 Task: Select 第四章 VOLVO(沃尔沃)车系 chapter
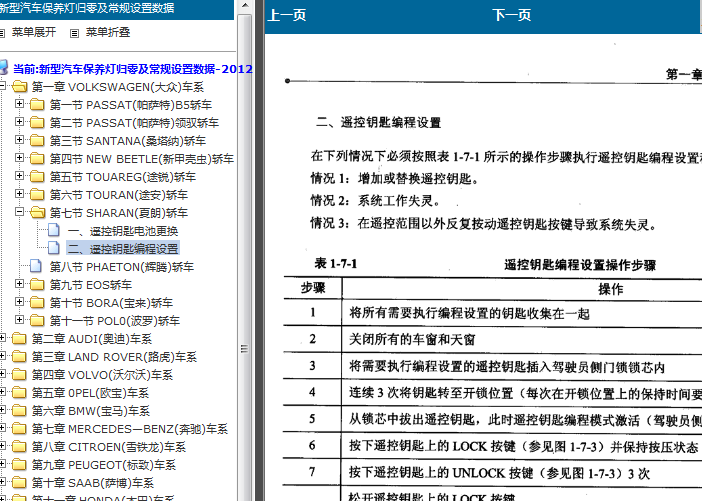coord(103,375)
